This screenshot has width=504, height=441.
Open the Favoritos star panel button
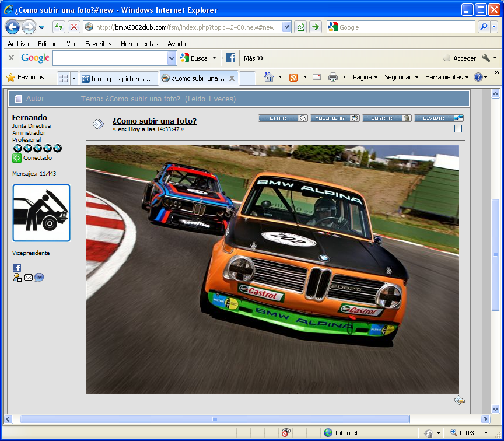(25, 77)
